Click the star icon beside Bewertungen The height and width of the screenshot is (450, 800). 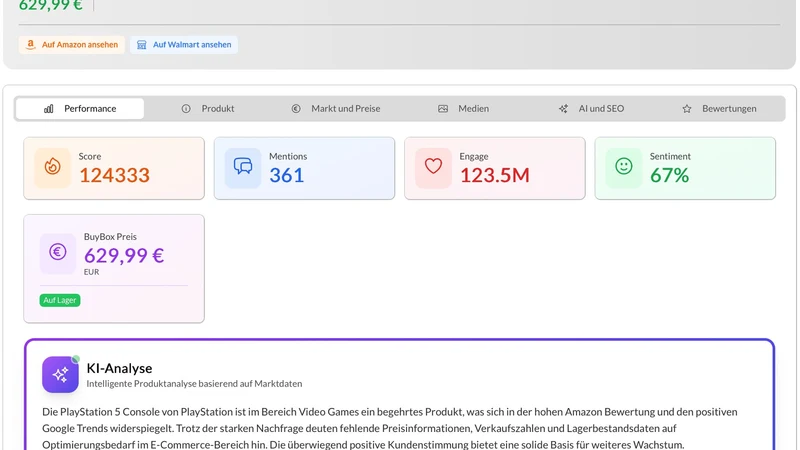(687, 109)
